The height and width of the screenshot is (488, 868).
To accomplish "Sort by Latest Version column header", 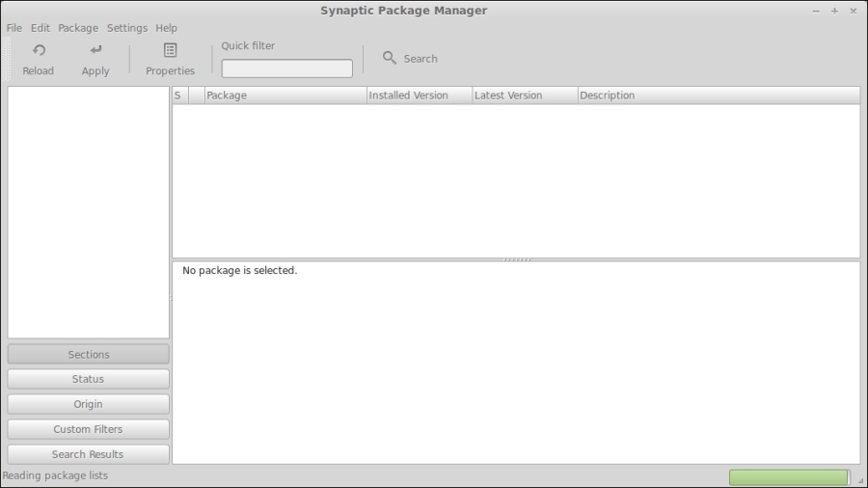I will pos(525,95).
